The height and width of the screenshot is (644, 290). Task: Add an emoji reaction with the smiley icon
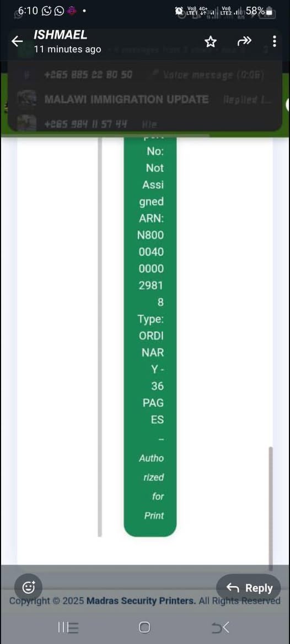pyautogui.click(x=28, y=588)
